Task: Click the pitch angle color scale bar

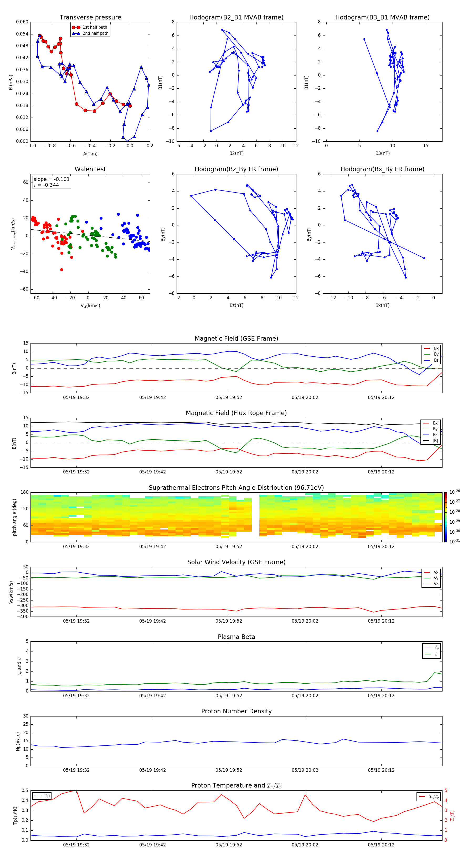Action: click(x=445, y=517)
